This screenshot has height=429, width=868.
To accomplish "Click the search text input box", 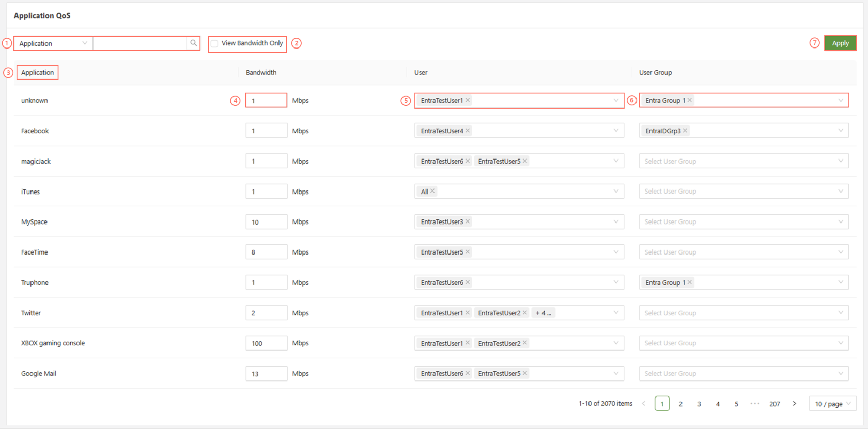I will click(x=139, y=43).
